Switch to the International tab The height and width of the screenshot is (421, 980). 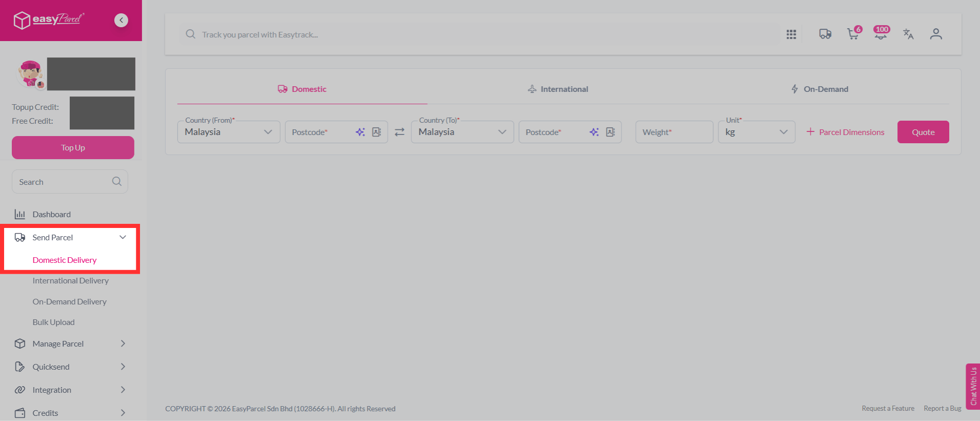click(558, 89)
